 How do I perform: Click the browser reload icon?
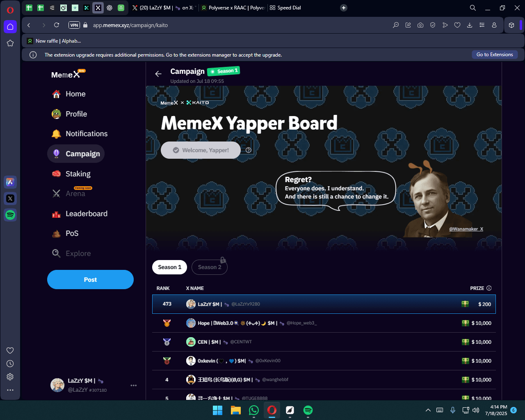coord(57,25)
